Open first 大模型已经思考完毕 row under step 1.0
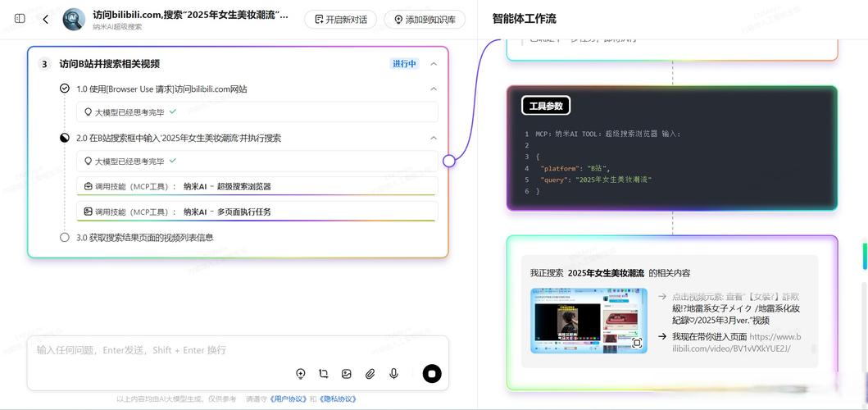The width and height of the screenshot is (868, 410). (257, 112)
